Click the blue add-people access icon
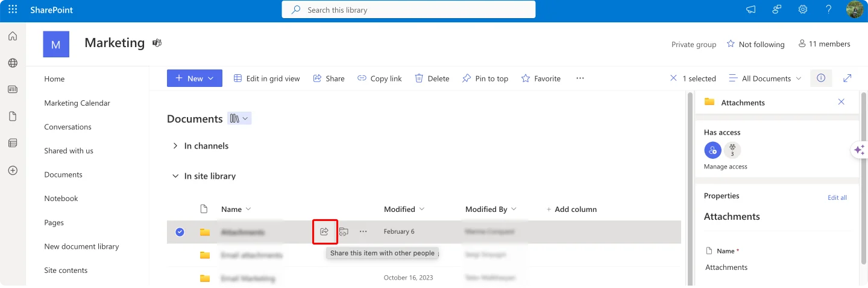The width and height of the screenshot is (868, 288). 712,150
